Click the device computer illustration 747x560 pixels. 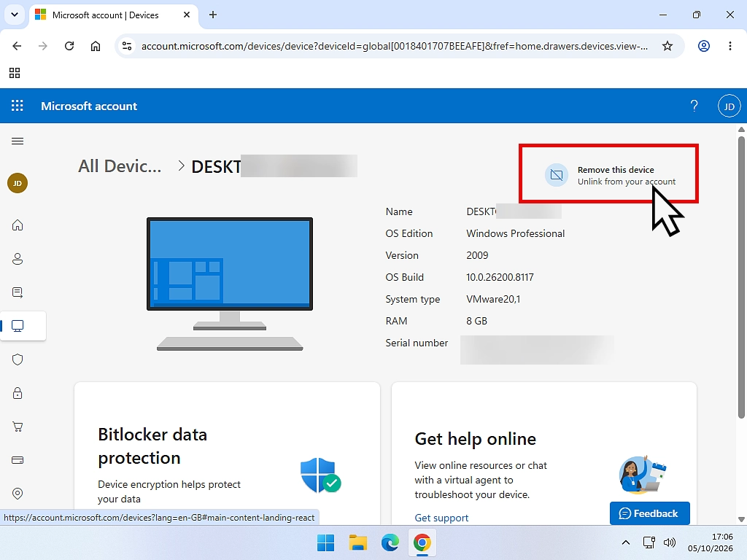click(x=230, y=284)
